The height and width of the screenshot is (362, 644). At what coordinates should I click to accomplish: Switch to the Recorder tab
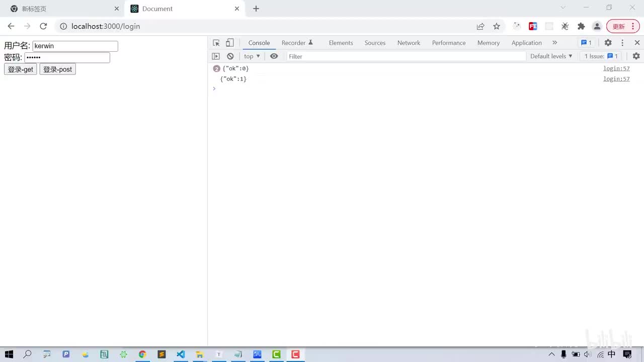297,43
